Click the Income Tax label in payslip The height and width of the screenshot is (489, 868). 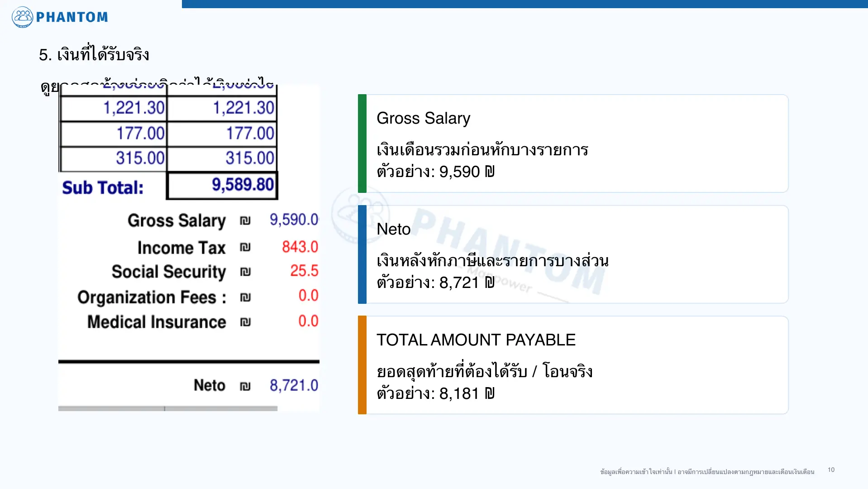point(181,248)
